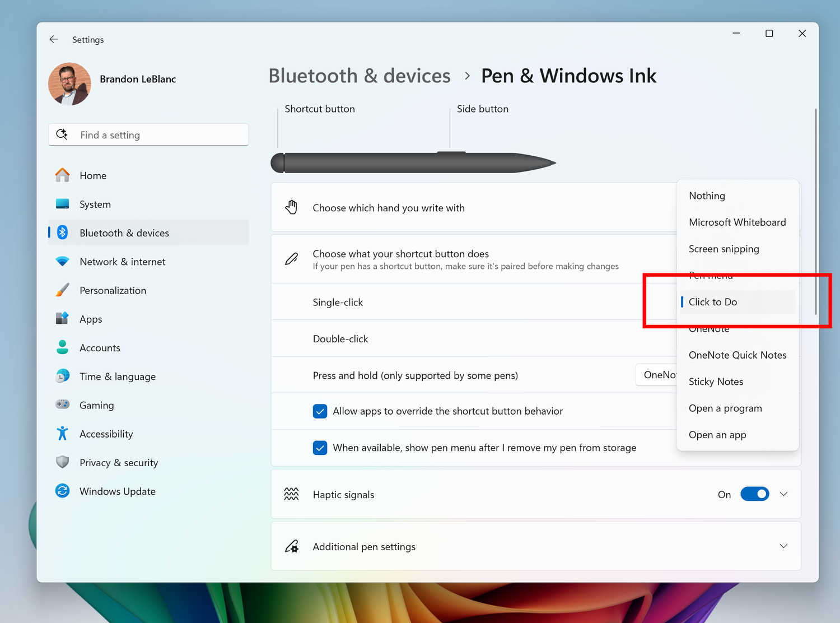Select Click to Do from the list
840x623 pixels.
[x=713, y=301]
